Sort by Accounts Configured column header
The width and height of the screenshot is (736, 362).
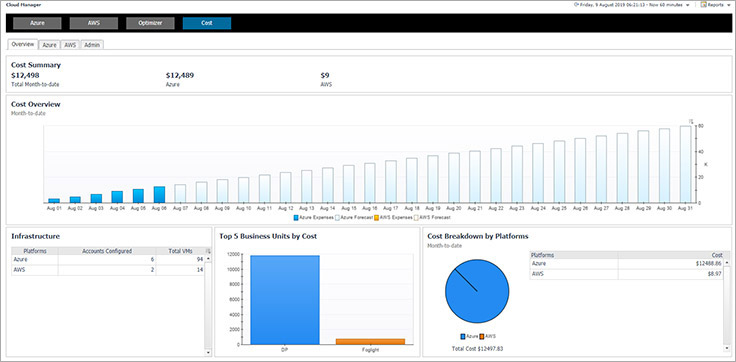[107, 251]
